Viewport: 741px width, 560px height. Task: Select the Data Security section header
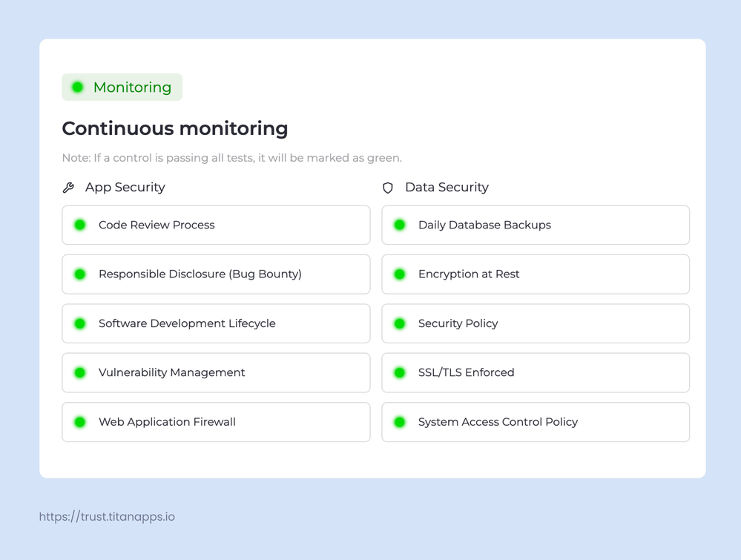click(446, 188)
